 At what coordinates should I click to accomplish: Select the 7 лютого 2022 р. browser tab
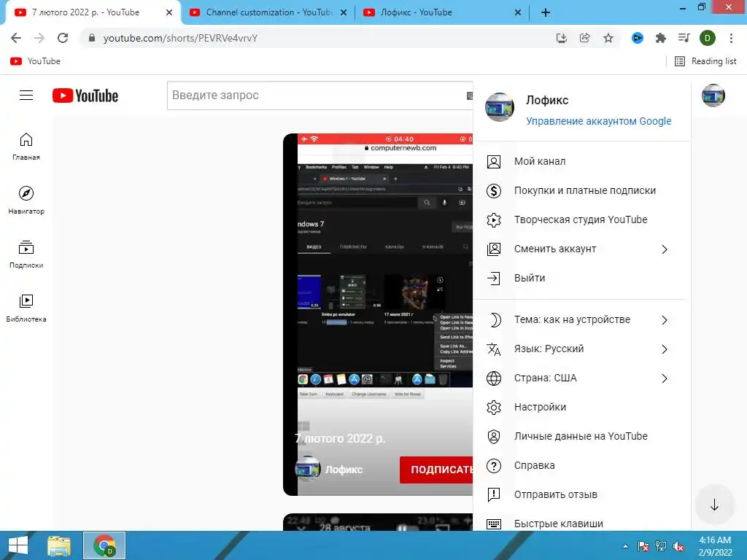(86, 12)
